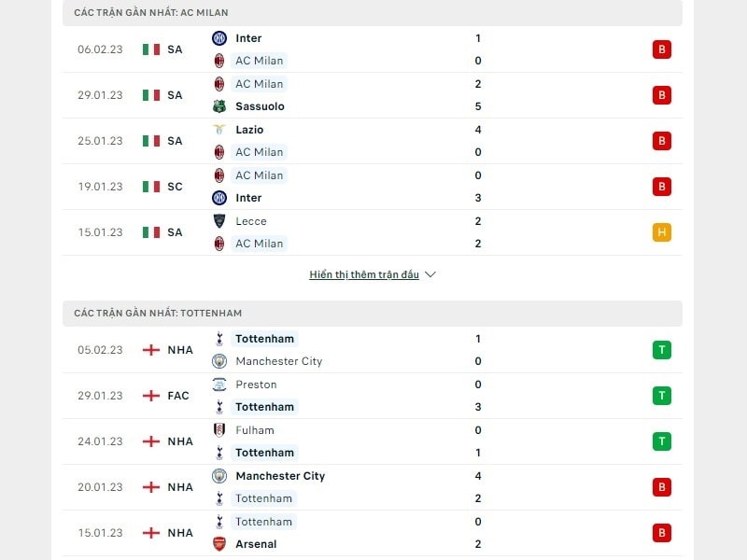Viewport: 747px width, 560px height.
Task: Expand more matches via the chevron arrow
Action: [x=430, y=274]
